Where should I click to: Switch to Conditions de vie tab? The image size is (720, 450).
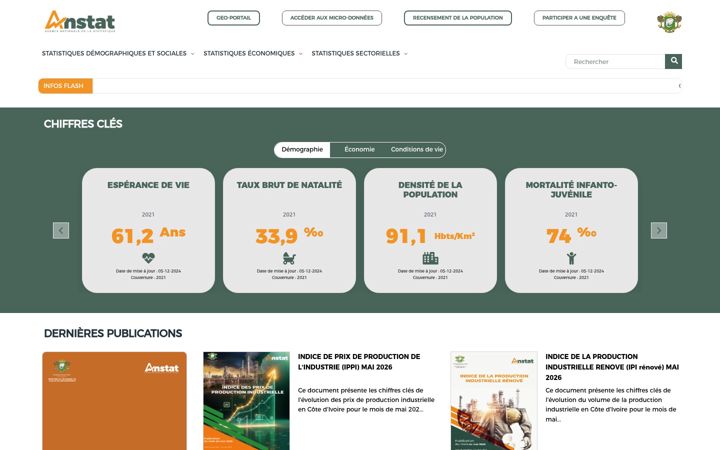(417, 150)
